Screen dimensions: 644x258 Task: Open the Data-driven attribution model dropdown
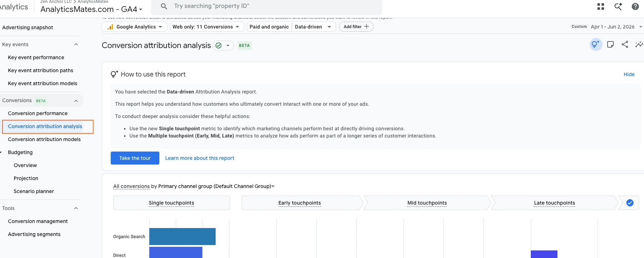[313, 27]
